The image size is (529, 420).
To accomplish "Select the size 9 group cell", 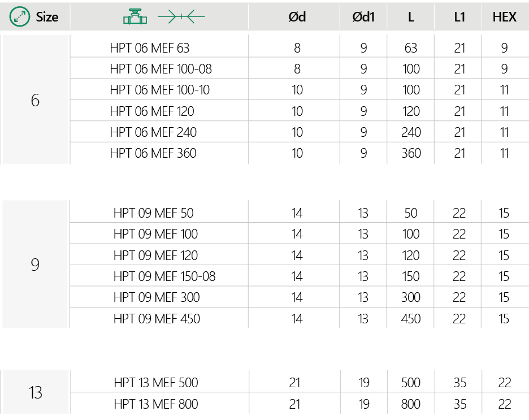I will coord(35,265).
